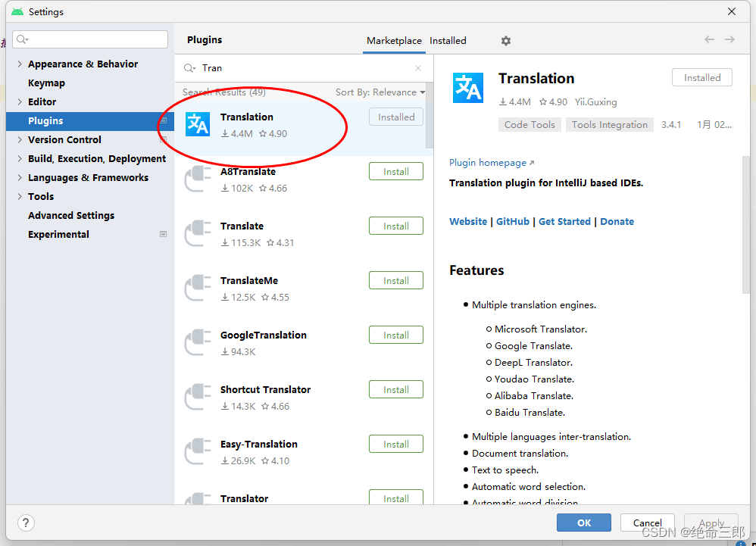The width and height of the screenshot is (756, 546).
Task: Click the Shortcut Translator plugin icon
Action: coord(198,397)
